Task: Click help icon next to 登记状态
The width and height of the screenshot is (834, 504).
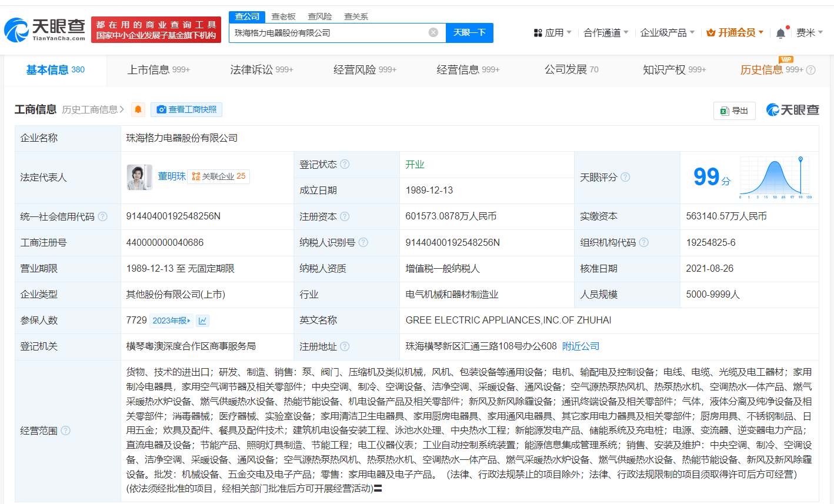Action: click(x=345, y=164)
